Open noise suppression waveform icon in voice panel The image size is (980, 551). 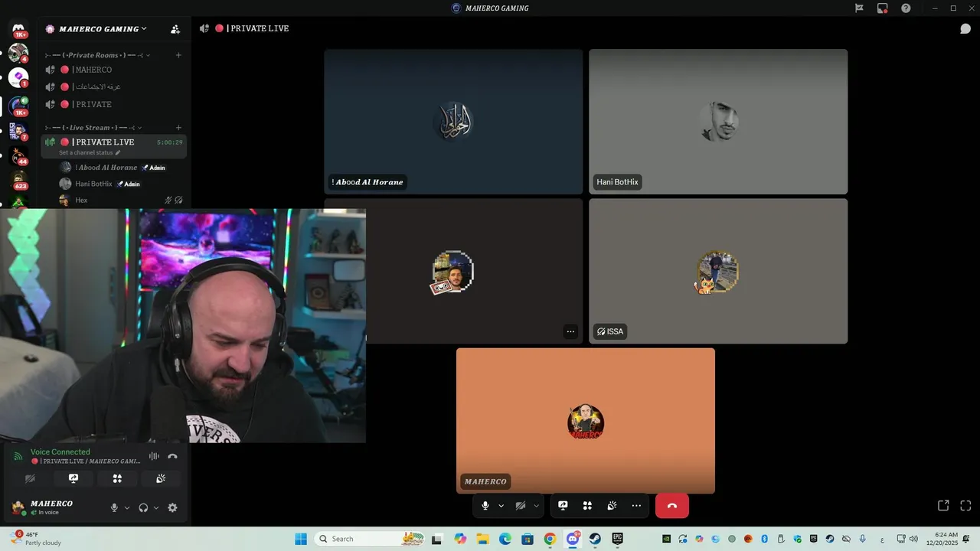pos(154,456)
